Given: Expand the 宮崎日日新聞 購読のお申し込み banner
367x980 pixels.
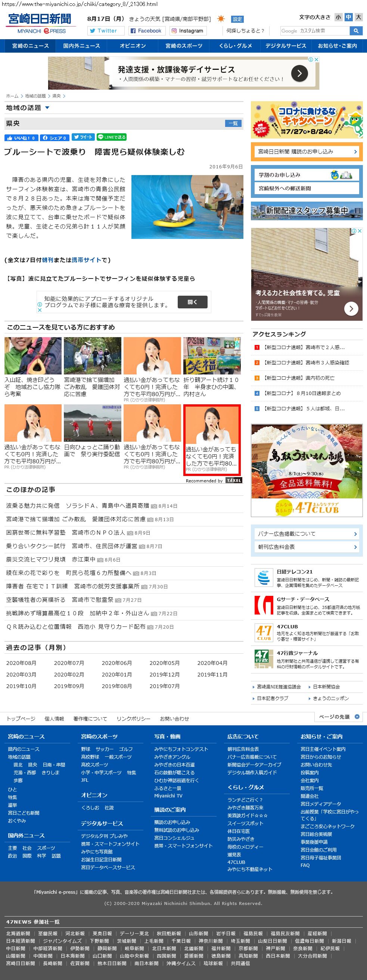Looking at the screenshot, I should pyautogui.click(x=307, y=152).
